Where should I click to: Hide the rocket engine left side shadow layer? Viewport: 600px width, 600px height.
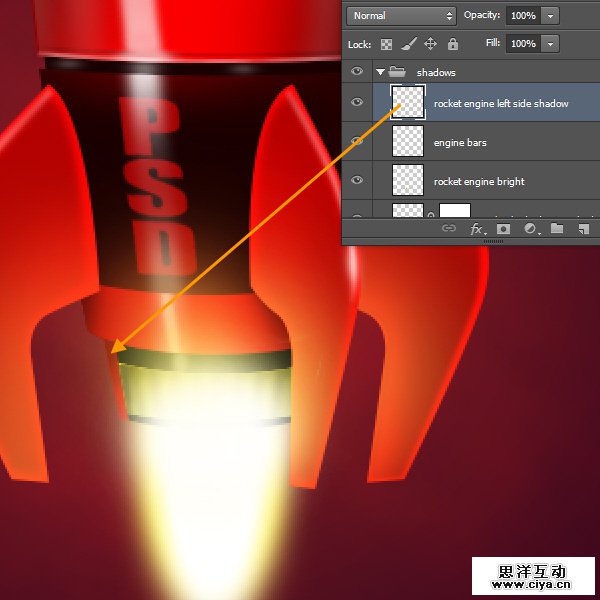point(357,103)
